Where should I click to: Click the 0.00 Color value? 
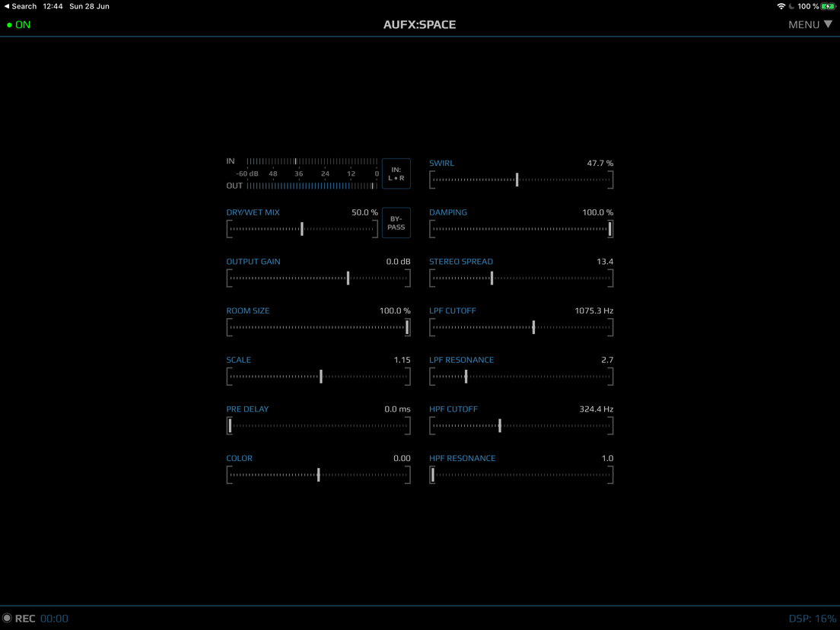click(x=402, y=459)
